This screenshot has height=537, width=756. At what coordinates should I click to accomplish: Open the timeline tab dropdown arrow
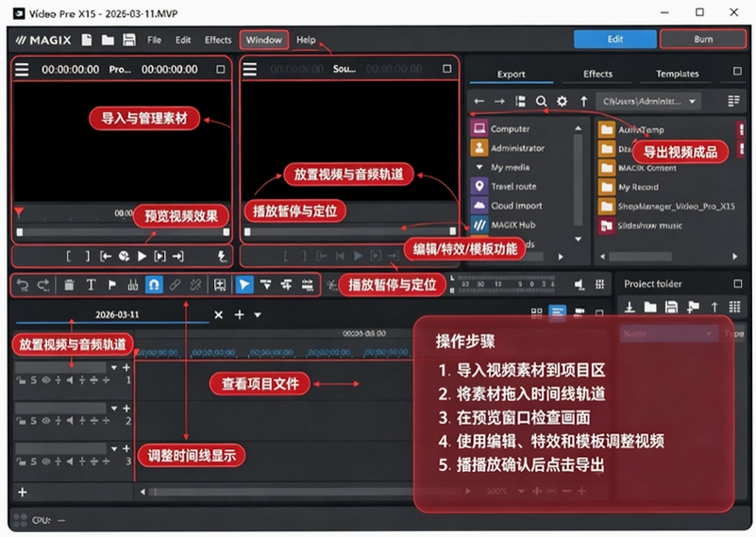click(x=258, y=315)
